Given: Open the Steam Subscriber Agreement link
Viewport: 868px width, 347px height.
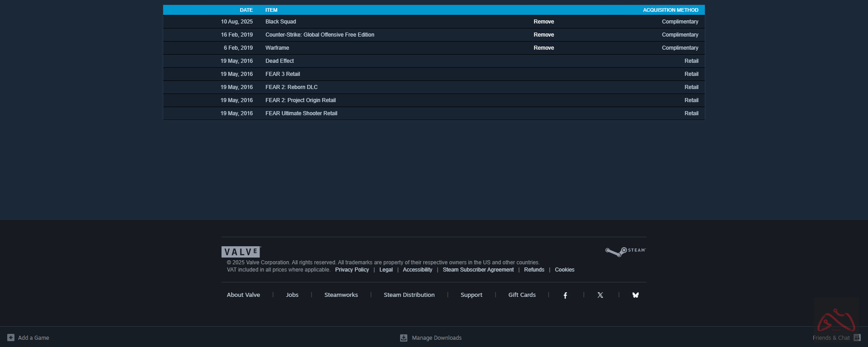Looking at the screenshot, I should click(478, 270).
